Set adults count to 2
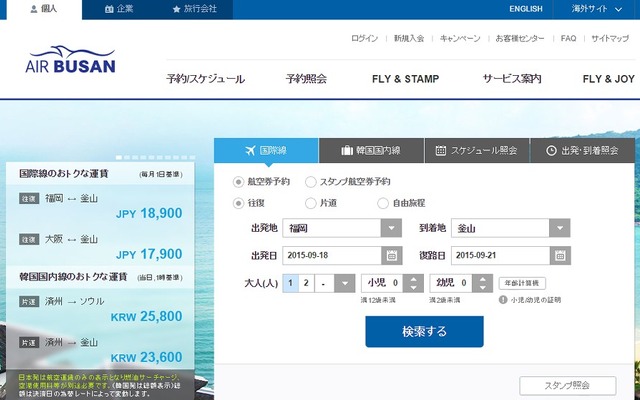 pyautogui.click(x=306, y=283)
